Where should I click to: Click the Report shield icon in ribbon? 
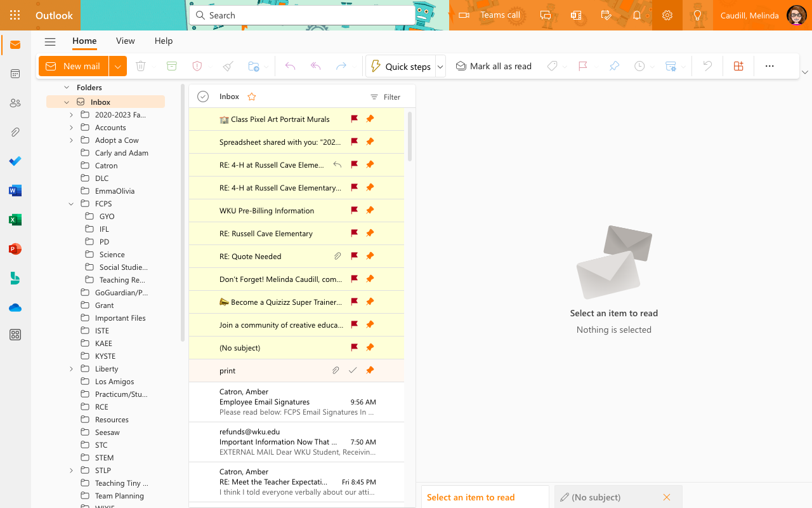tap(197, 66)
